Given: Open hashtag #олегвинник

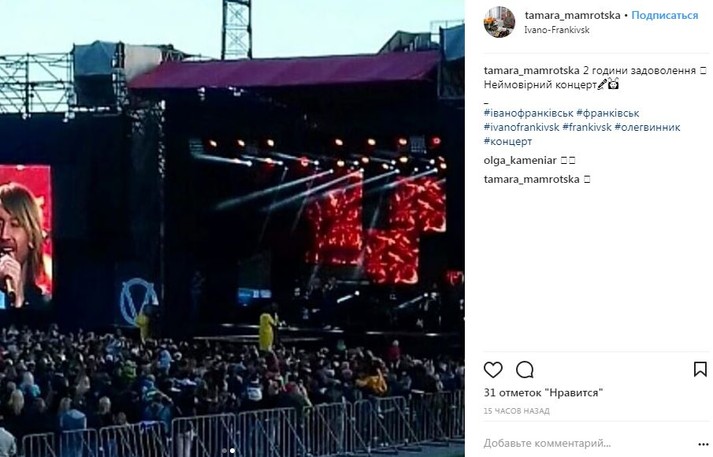Looking at the screenshot, I should click(648, 127).
